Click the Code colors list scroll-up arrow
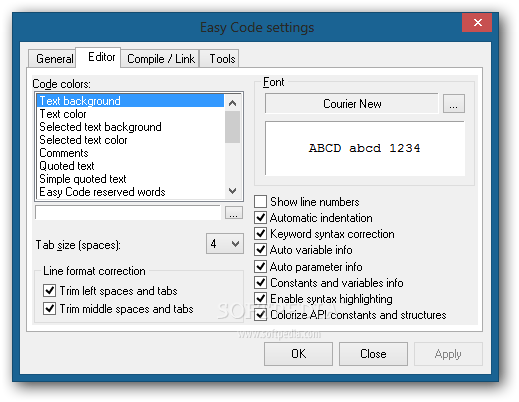Viewport: 519px width, 402px height. 233,103
